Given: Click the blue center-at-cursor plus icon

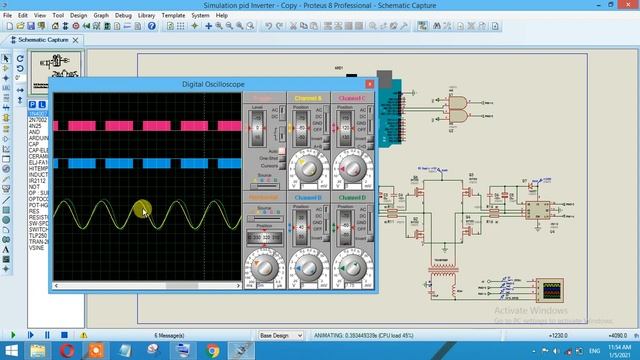Looking at the screenshot, I should (209, 26).
